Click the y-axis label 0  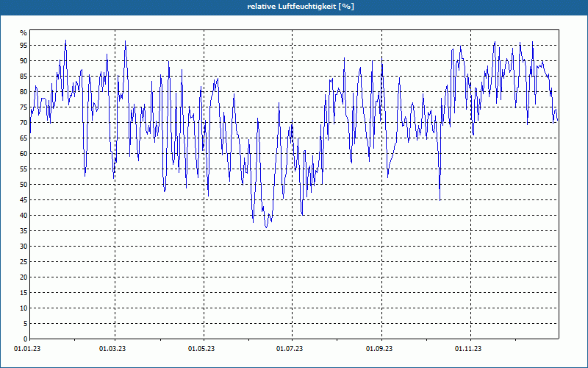coord(25,339)
